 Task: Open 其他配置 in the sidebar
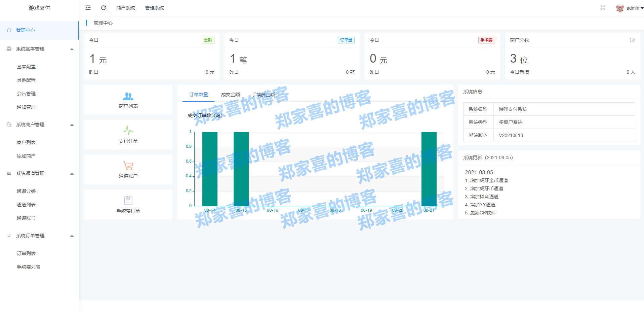tap(26, 80)
